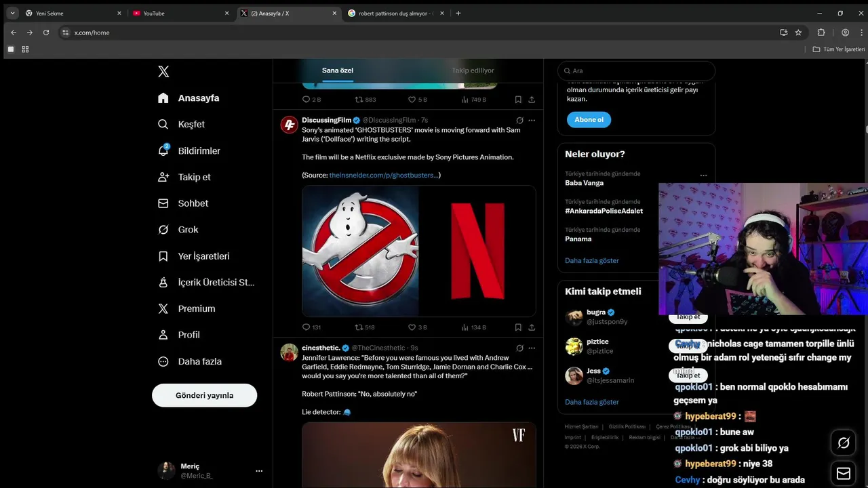View analytics 134 B on Ghostbusters post
This screenshot has height=488, width=868.
point(473,327)
